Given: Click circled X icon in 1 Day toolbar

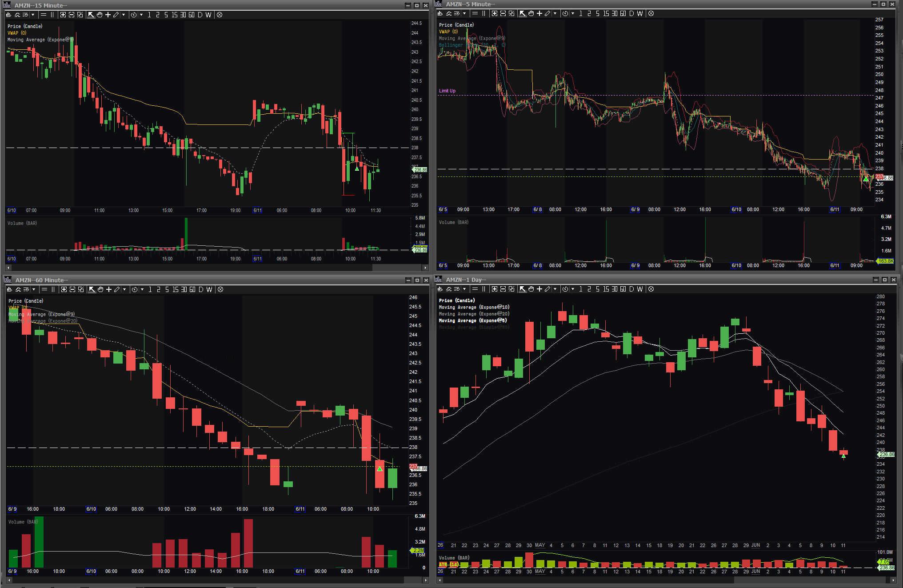Looking at the screenshot, I should tap(651, 289).
